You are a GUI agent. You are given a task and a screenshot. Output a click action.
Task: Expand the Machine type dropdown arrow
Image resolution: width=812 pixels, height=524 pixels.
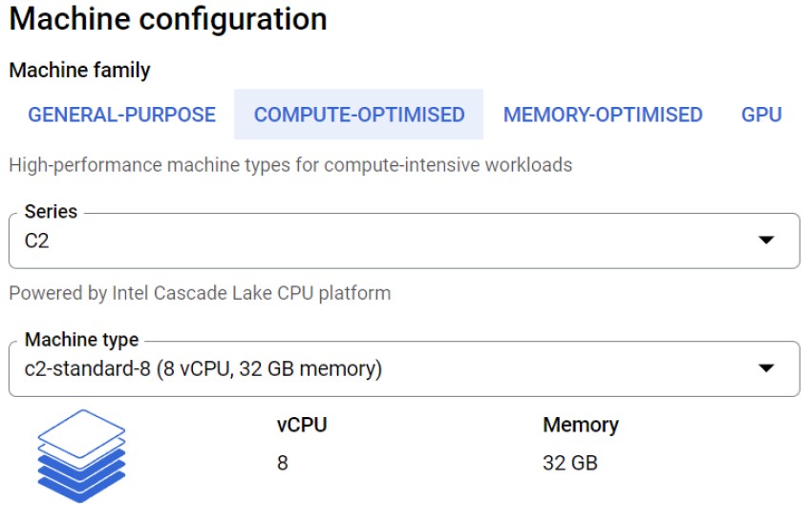pos(766,368)
